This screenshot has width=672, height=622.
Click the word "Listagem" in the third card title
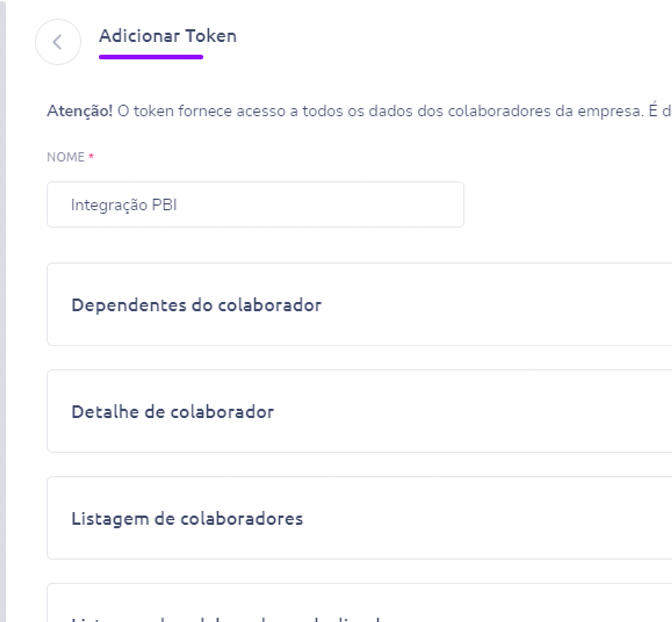pos(110,519)
